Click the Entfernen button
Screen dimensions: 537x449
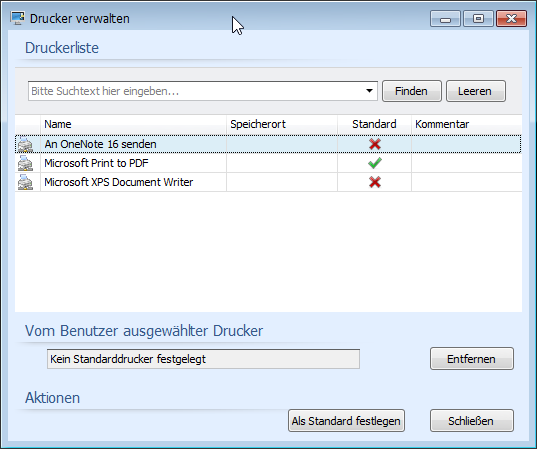point(472,359)
